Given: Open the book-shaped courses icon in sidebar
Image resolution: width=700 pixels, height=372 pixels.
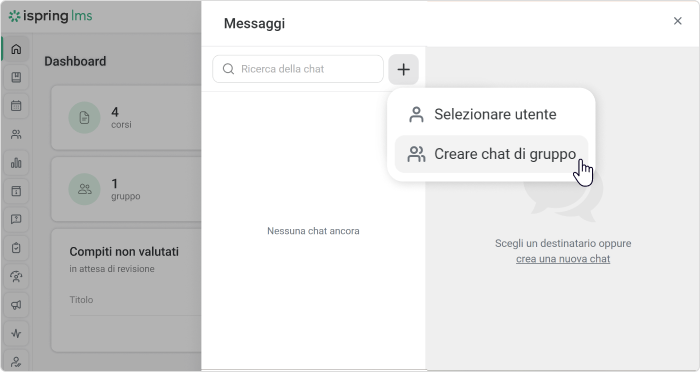Looking at the screenshot, I should coord(16,77).
